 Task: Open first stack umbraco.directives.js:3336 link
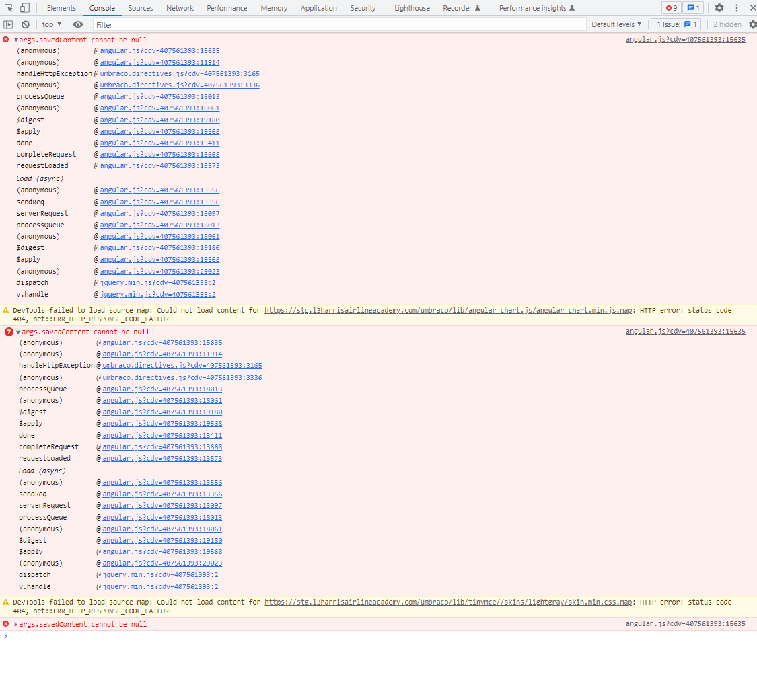[180, 85]
